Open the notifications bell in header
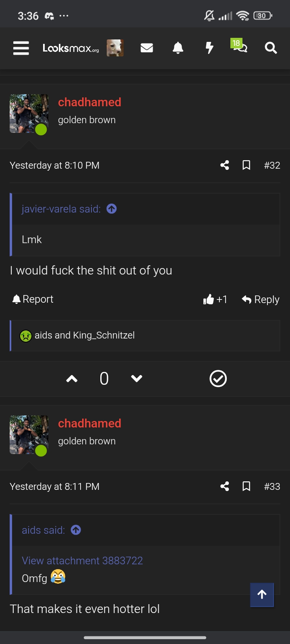The width and height of the screenshot is (290, 644). tap(178, 48)
